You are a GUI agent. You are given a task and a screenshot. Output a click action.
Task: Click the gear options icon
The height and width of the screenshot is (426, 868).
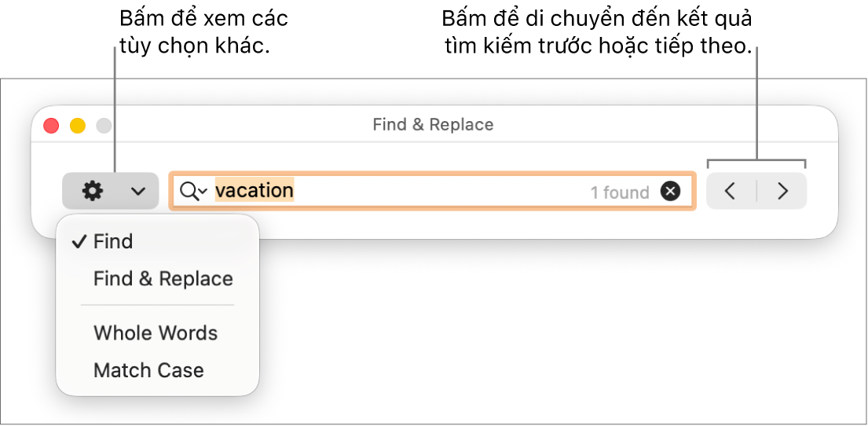[93, 191]
